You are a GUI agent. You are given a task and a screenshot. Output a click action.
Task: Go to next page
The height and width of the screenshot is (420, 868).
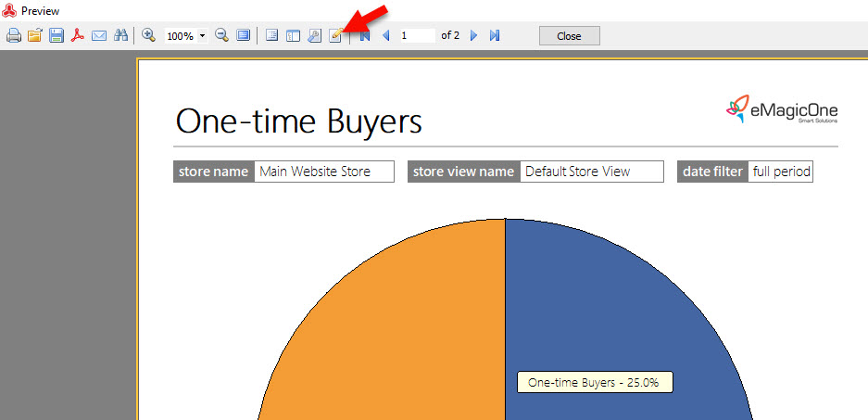click(x=473, y=36)
